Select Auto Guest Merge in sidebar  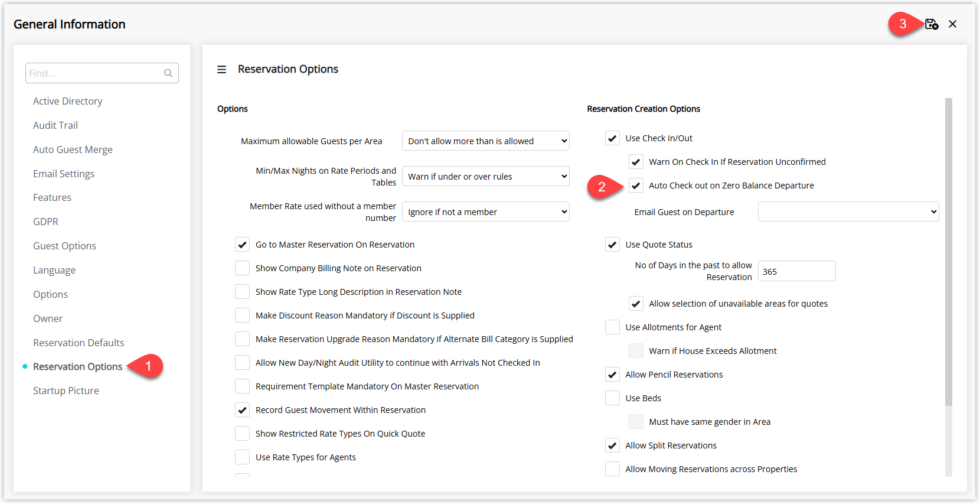73,149
